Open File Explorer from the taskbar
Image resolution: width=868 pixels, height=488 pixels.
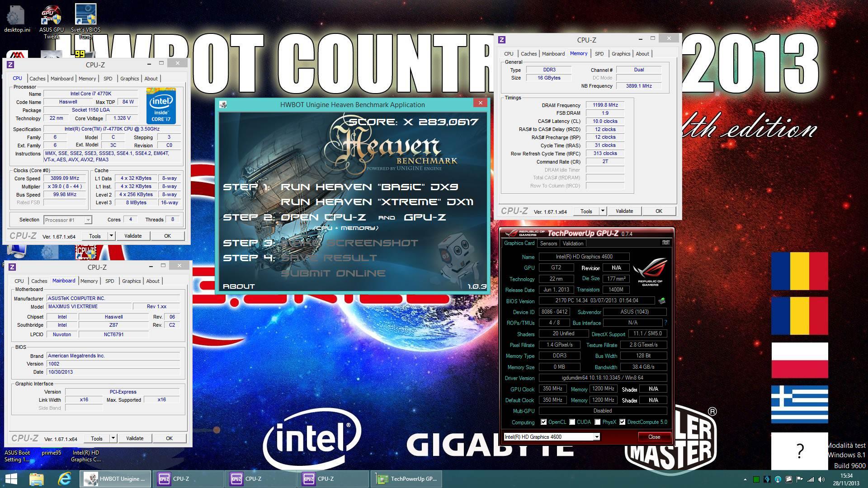[x=37, y=479]
